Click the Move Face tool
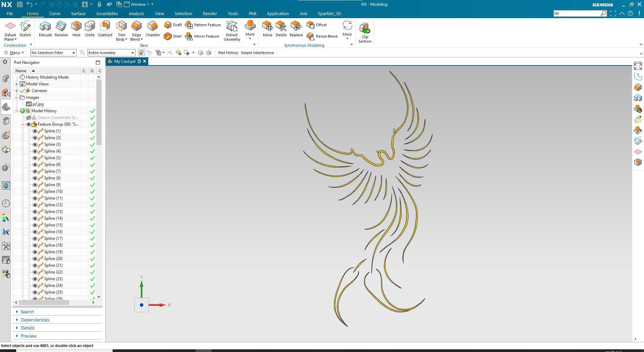The width and height of the screenshot is (644, 352). pos(268,29)
